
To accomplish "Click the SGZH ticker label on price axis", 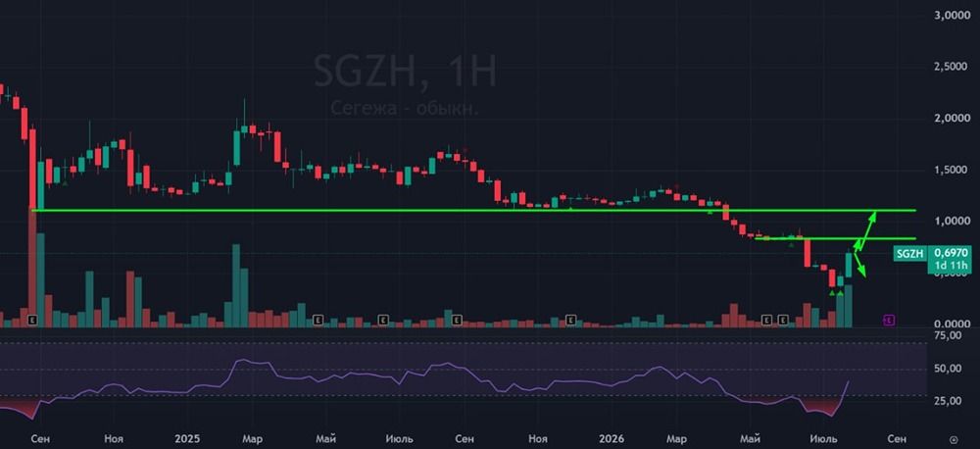I will (909, 253).
